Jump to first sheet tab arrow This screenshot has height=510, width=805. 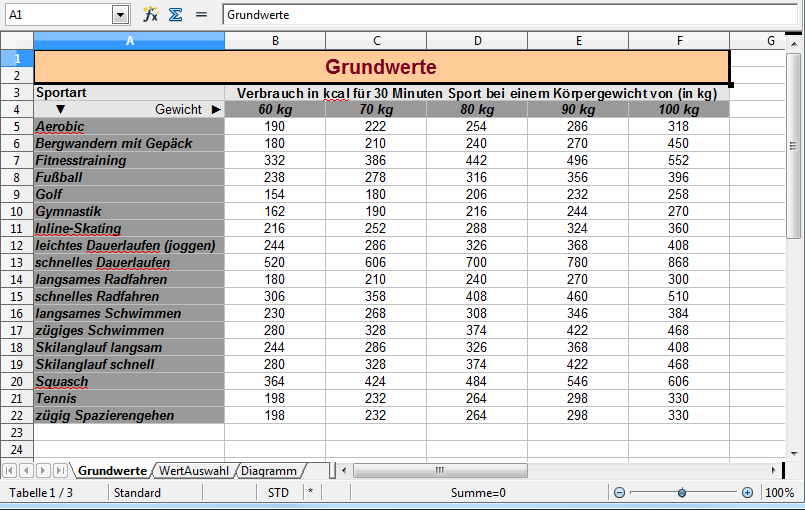pos(10,470)
